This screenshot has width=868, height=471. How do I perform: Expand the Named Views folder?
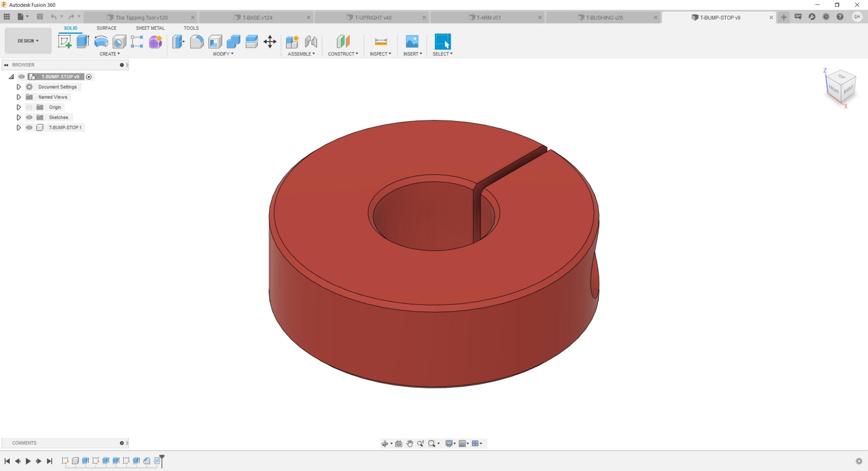click(x=19, y=97)
